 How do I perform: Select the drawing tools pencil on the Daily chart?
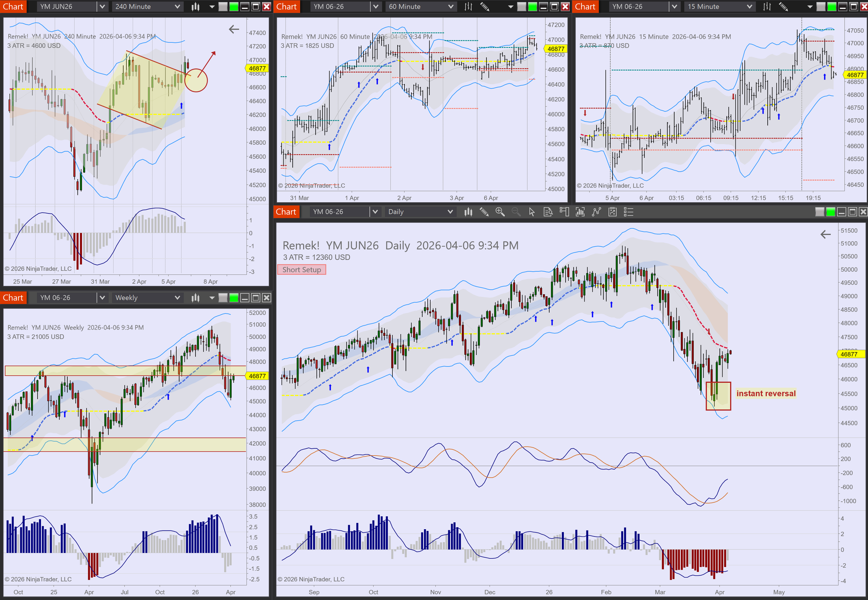point(484,212)
